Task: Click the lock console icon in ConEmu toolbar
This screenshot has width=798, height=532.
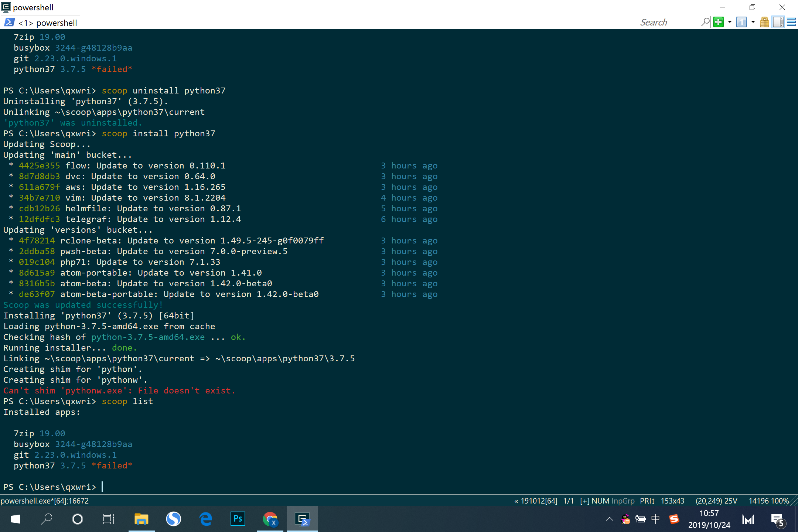Action: point(764,22)
